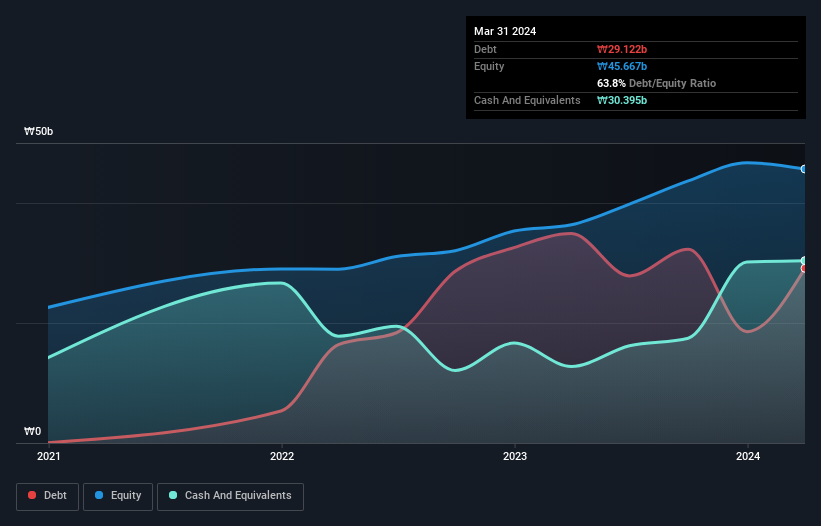Click the 63.8% Debt/Equity Ratio text

point(656,83)
